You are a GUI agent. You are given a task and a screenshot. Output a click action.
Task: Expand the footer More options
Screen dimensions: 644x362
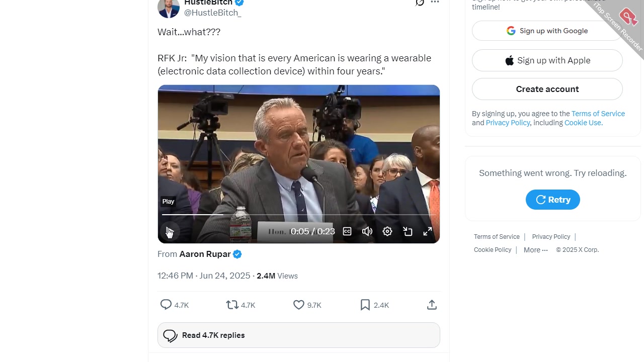[x=535, y=250]
